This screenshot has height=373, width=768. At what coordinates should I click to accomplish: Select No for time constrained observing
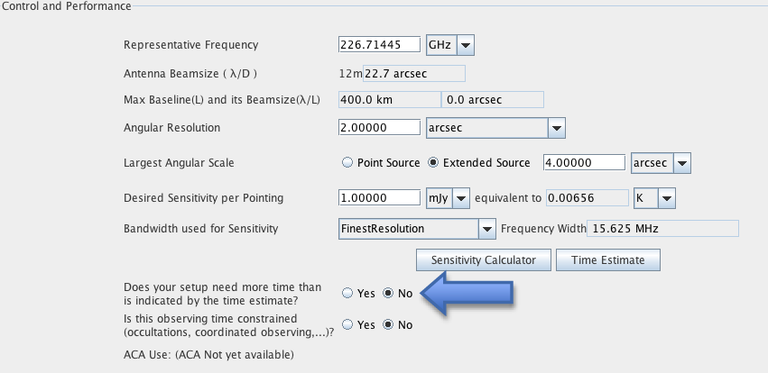388,325
